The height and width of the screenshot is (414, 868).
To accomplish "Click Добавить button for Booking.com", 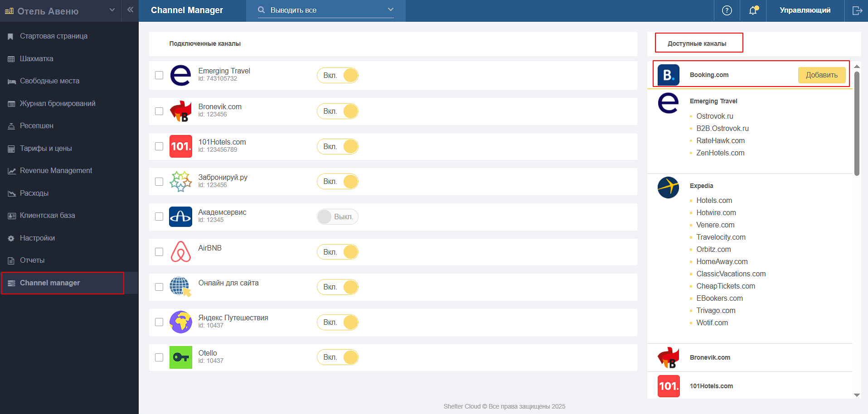I will pyautogui.click(x=822, y=75).
